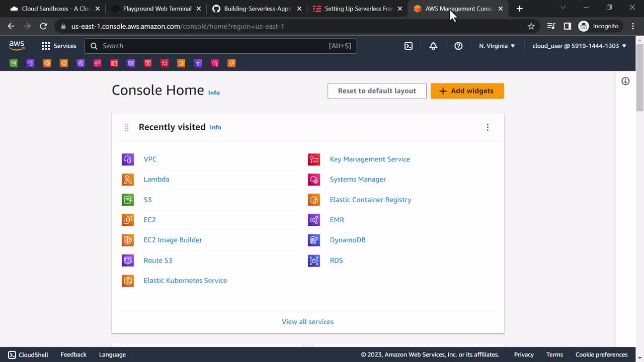Open Chrome's tab search chevron
This screenshot has height=362, width=644.
[563, 8]
